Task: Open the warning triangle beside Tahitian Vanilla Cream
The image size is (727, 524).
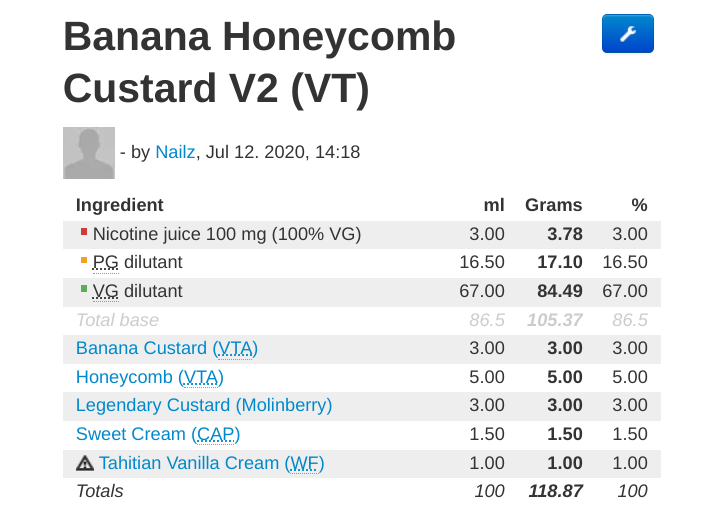Action: pyautogui.click(x=85, y=463)
